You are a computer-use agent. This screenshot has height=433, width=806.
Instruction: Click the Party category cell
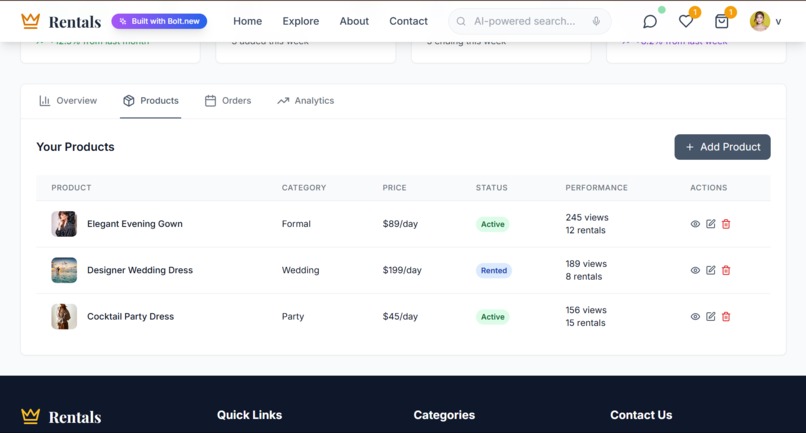click(292, 316)
